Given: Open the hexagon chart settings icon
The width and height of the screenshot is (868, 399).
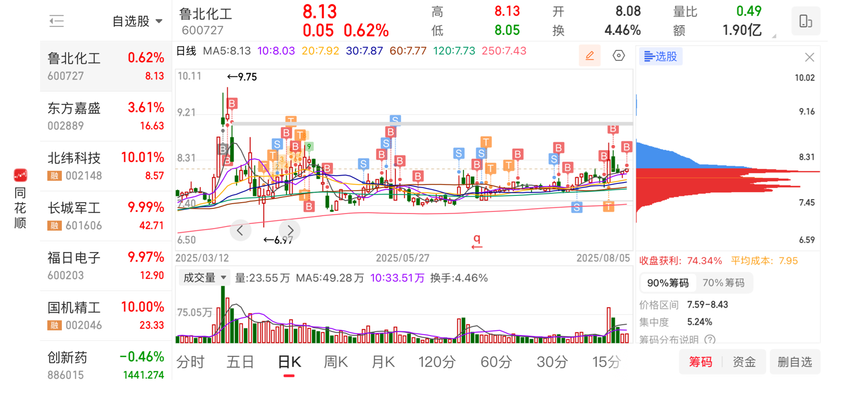Looking at the screenshot, I should coord(618,56).
